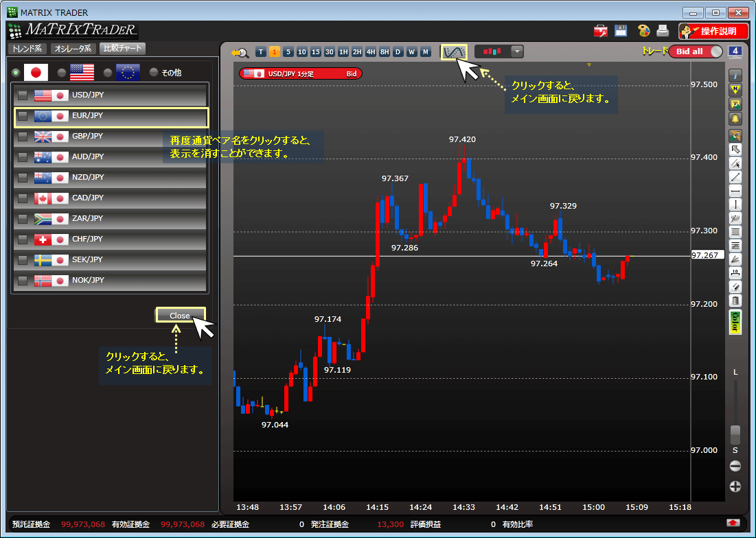Check the NZD/JPY checkbox

tap(23, 178)
